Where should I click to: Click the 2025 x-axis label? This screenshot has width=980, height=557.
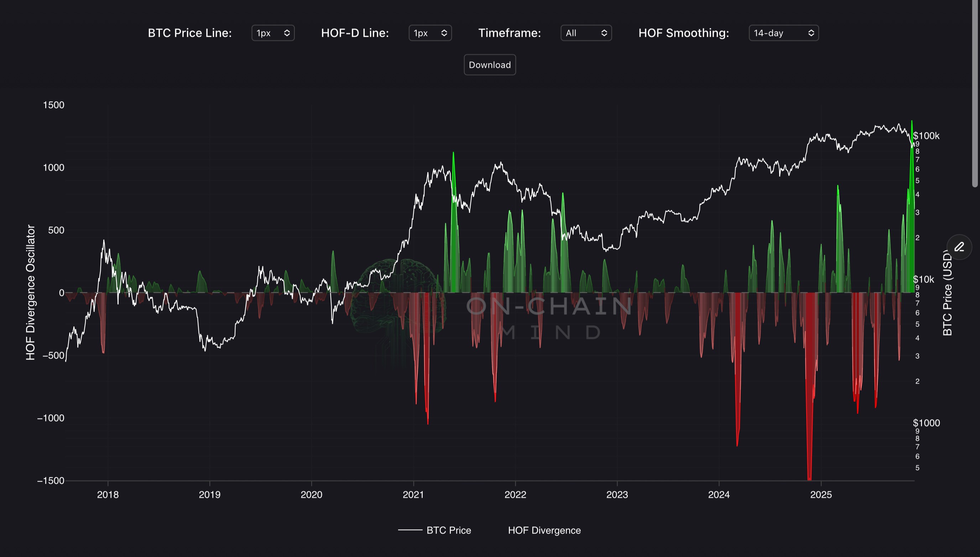(x=821, y=495)
